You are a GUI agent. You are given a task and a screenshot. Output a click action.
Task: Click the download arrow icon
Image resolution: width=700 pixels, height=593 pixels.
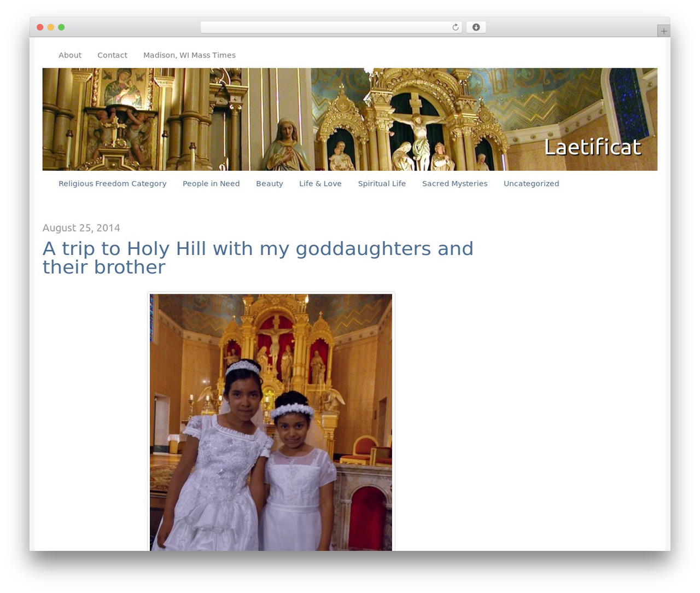coord(476,27)
